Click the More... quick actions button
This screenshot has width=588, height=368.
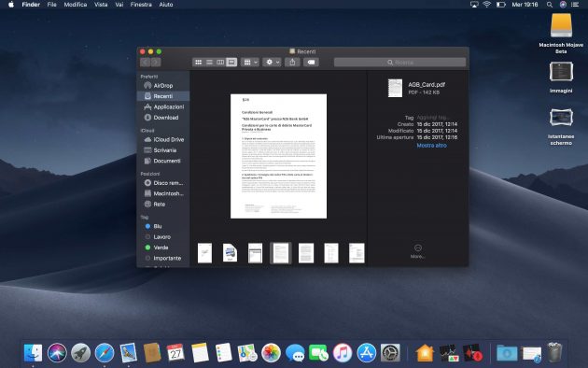(418, 251)
